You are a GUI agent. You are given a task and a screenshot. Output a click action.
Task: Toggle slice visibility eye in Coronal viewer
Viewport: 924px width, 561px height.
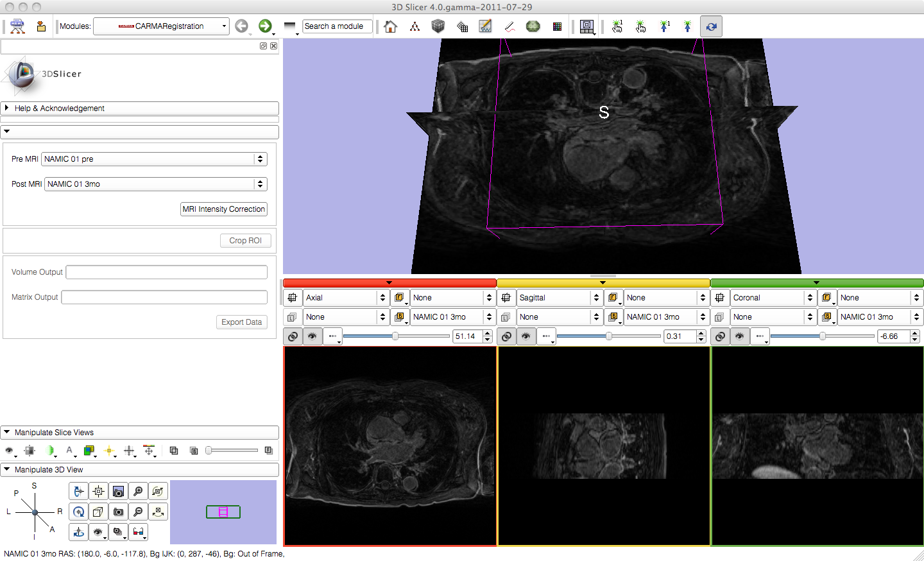740,336
